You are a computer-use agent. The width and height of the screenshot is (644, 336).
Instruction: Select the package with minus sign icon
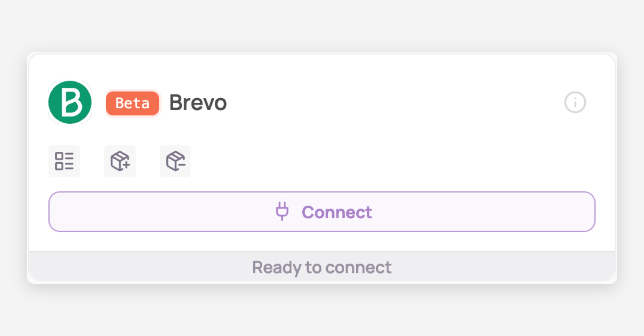click(x=175, y=161)
